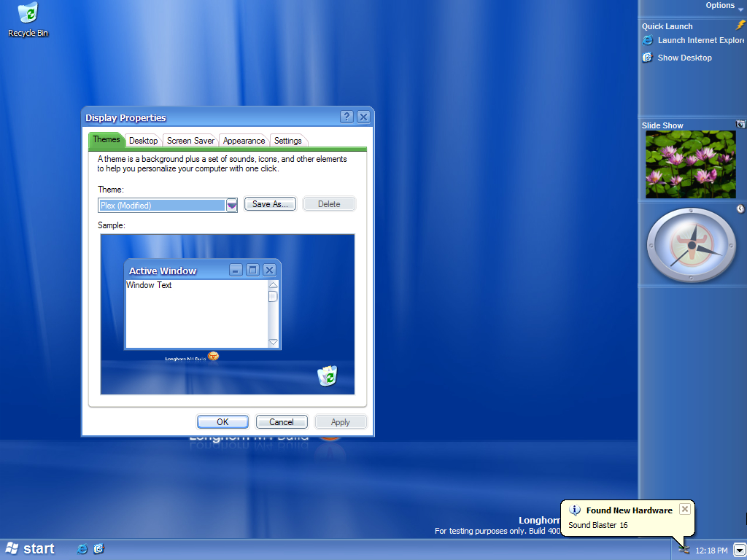Viewport: 747px width, 560px height.
Task: Click the small clock tile icon
Action: (x=741, y=209)
